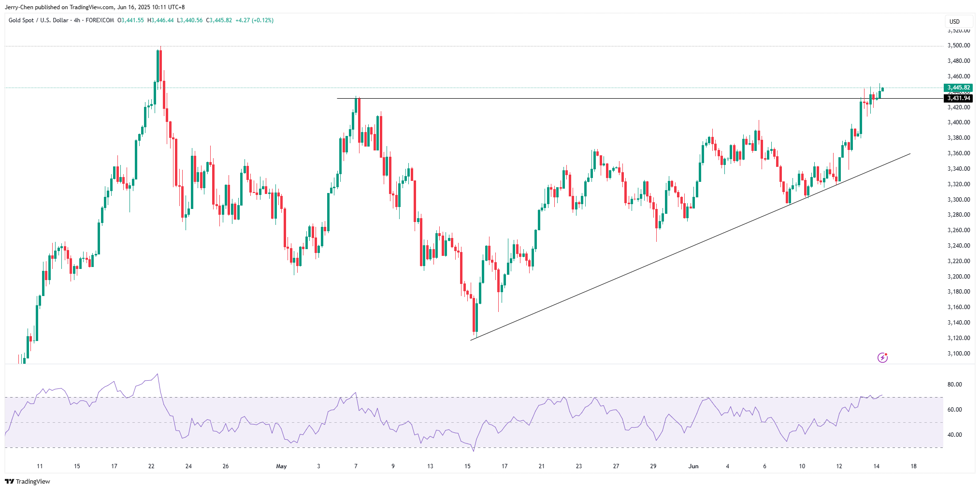Click the 22 date label on time axis
980x490 pixels.
coord(151,466)
